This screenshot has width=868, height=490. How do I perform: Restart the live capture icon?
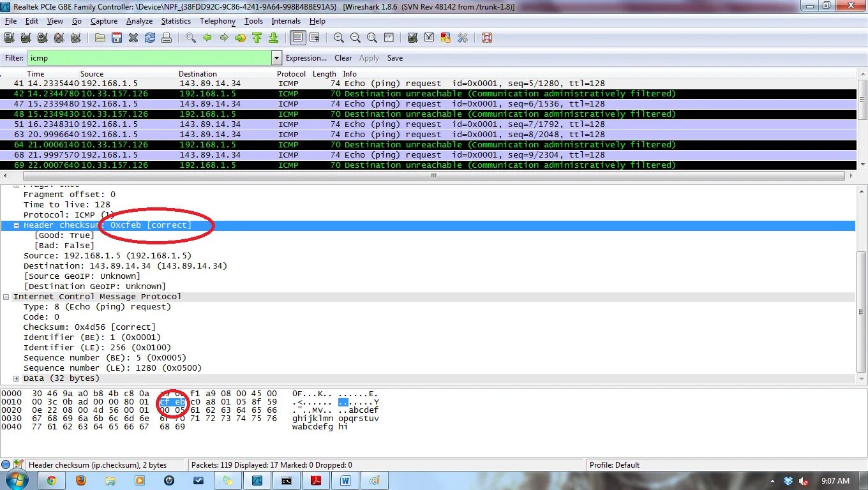pyautogui.click(x=75, y=38)
